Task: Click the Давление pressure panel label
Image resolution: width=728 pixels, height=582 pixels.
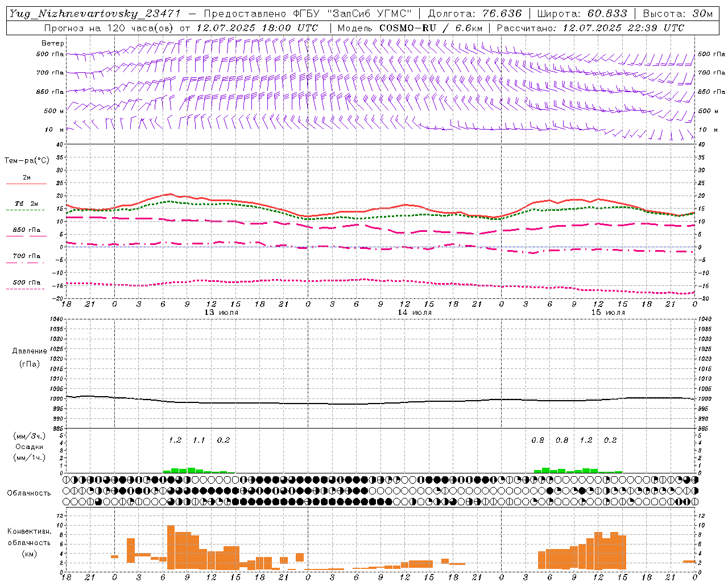Action: (x=30, y=351)
